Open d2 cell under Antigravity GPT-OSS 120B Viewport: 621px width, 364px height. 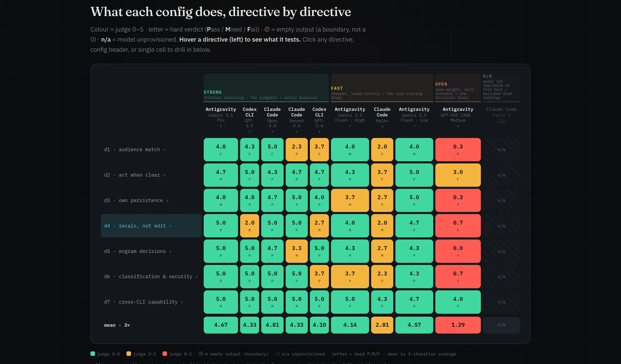[458, 175]
